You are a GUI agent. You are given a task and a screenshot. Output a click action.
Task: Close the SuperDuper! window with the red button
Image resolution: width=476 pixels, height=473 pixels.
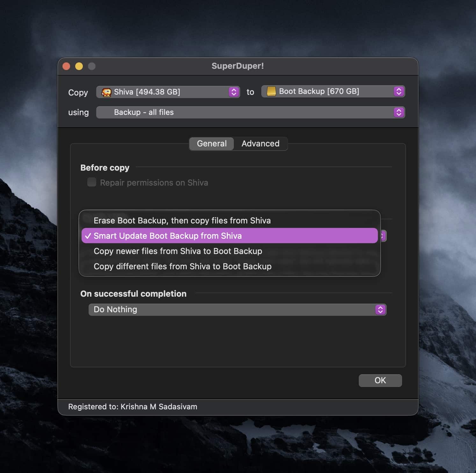pos(66,66)
